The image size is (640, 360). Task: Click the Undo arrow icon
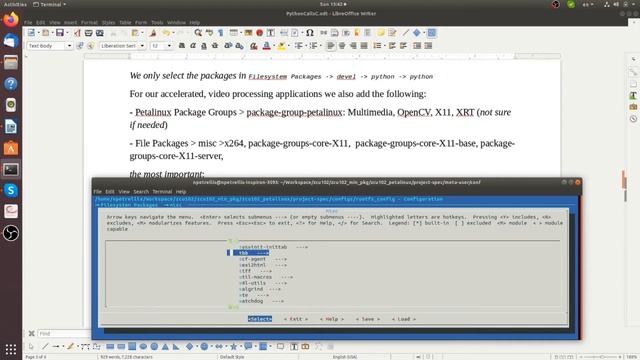(166, 33)
